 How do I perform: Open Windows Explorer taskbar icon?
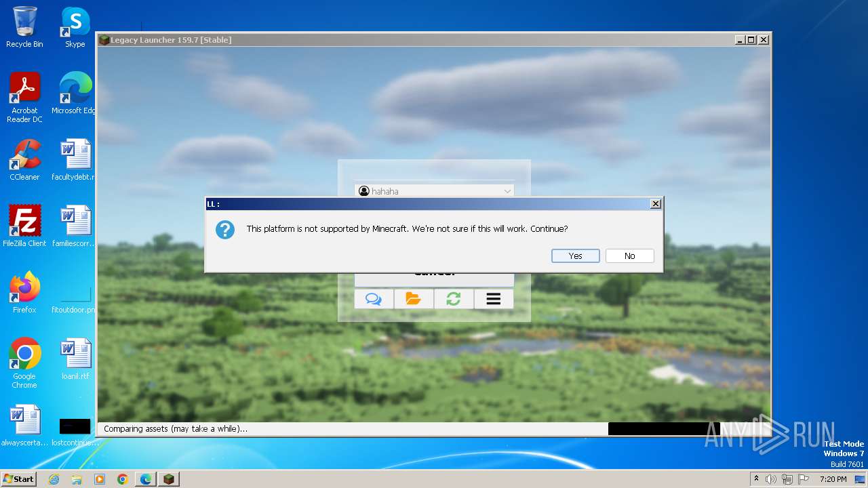[77, 479]
